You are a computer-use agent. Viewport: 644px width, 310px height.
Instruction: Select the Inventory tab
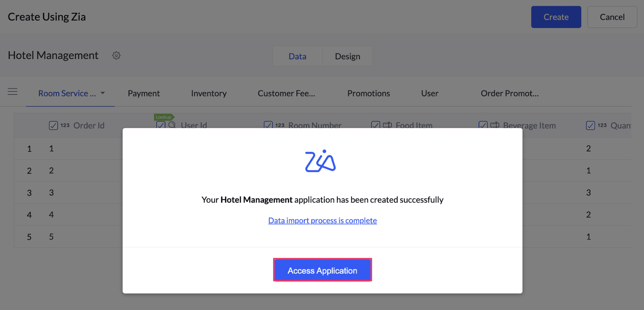(208, 93)
